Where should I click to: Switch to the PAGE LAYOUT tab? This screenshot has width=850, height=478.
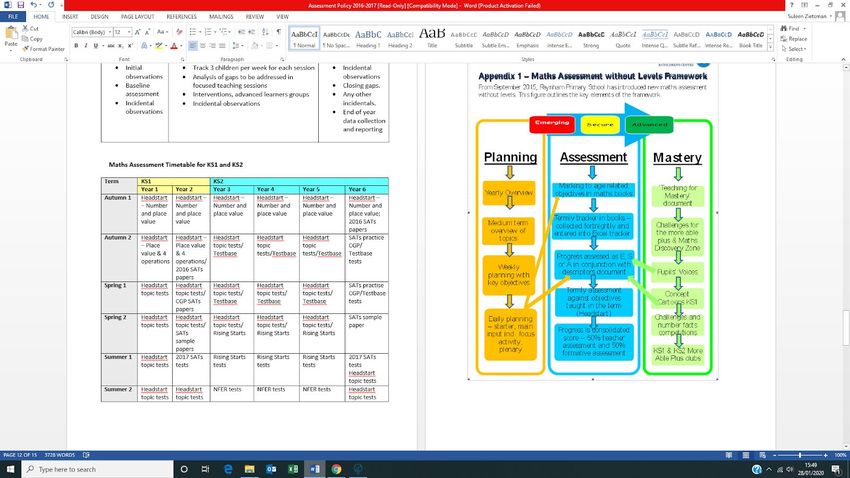[x=137, y=17]
